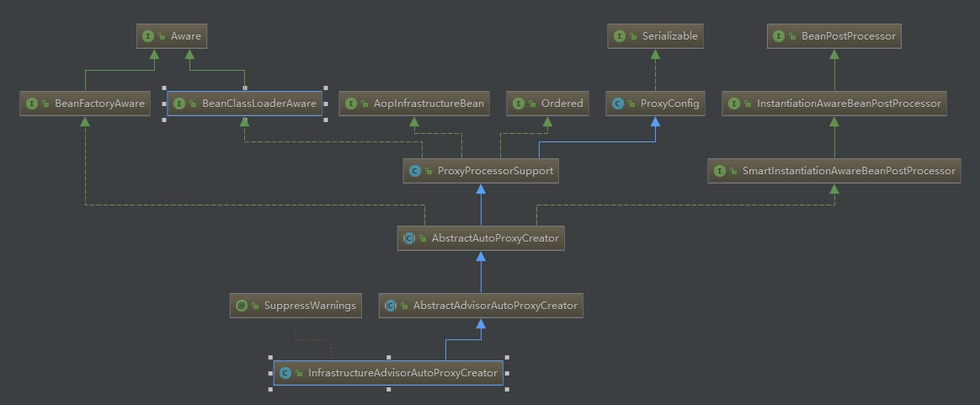The width and height of the screenshot is (980, 405).
Task: Select the BeanFactoryAware interface node
Action: [85, 104]
